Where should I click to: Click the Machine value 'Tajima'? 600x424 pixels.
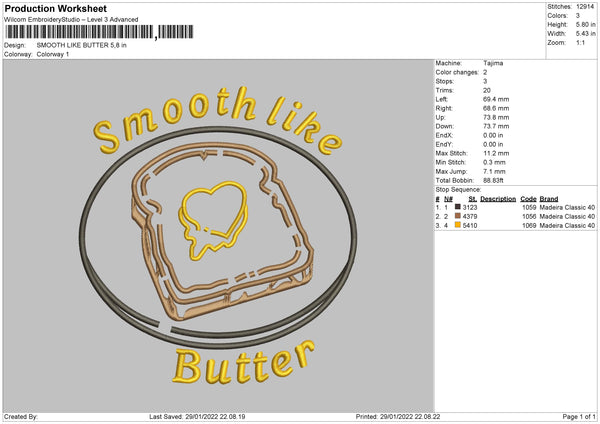493,62
